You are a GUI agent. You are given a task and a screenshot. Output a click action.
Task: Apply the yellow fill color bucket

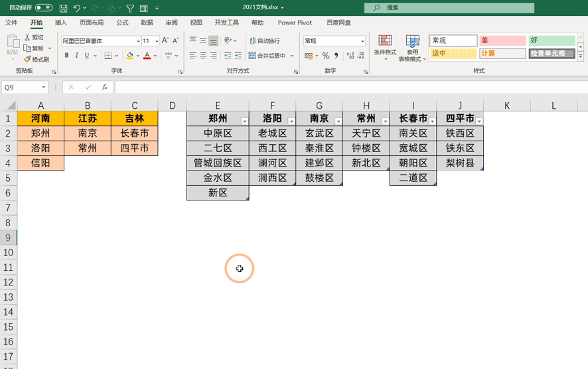click(x=130, y=56)
